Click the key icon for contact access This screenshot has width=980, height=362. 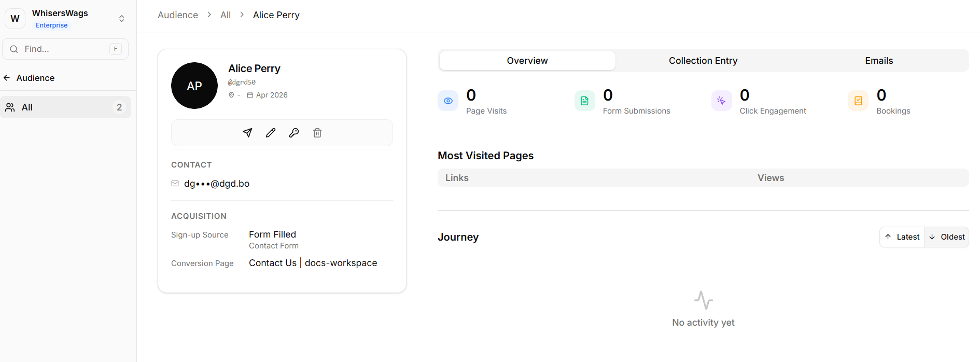pos(294,133)
